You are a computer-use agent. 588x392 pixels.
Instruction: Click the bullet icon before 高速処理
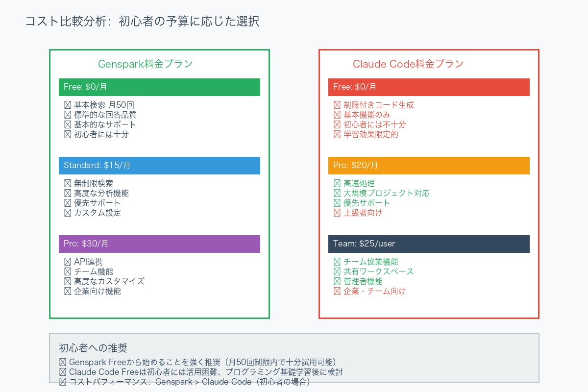337,183
